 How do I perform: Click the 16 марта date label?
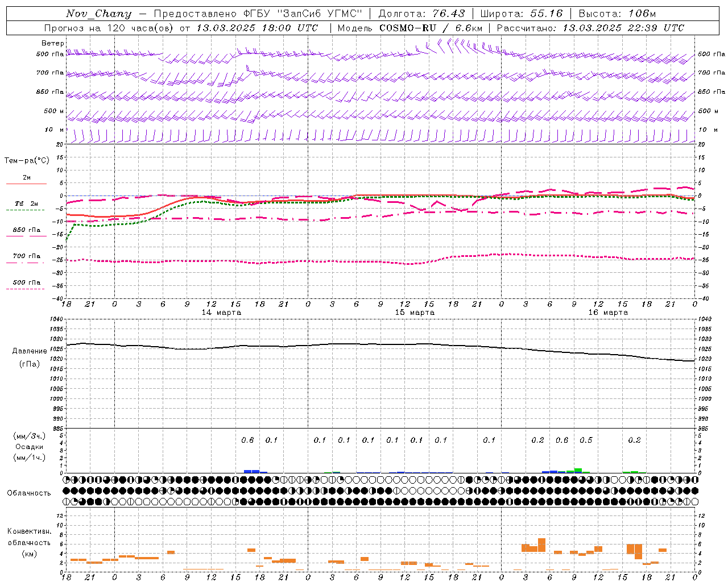pos(608,313)
